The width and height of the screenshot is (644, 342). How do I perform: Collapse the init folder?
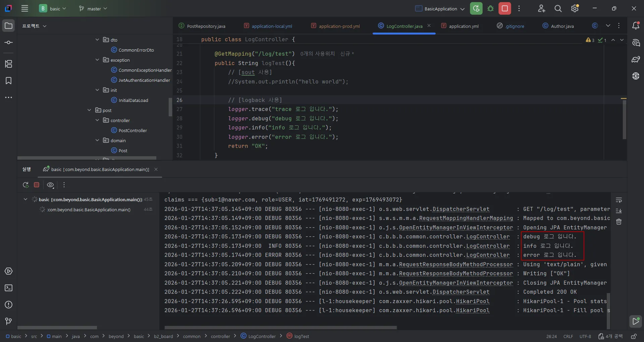click(x=97, y=90)
